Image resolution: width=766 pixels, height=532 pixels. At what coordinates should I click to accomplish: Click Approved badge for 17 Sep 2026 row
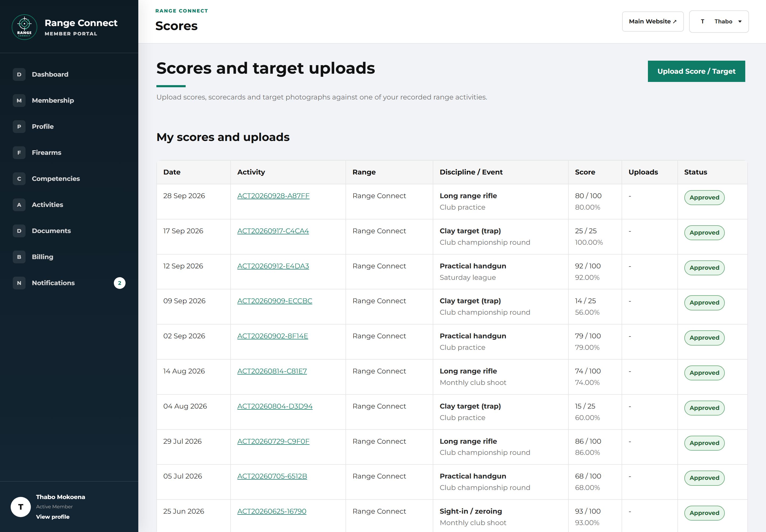(704, 233)
